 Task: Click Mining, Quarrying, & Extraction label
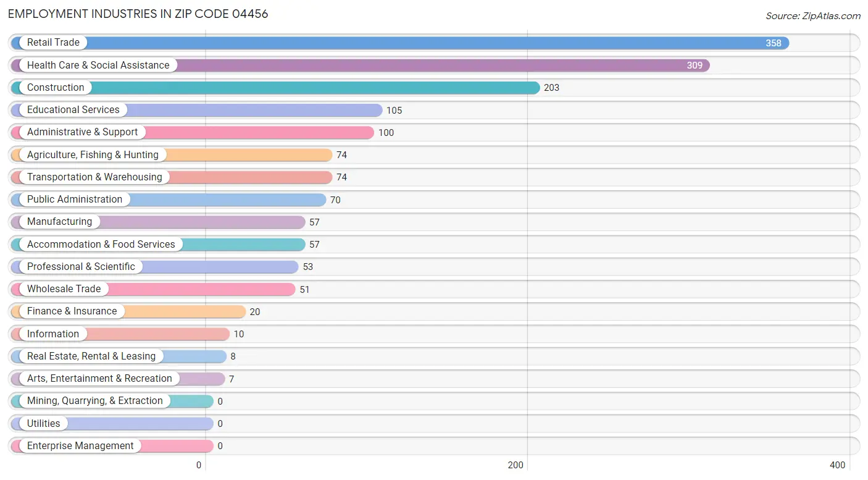[x=95, y=400]
